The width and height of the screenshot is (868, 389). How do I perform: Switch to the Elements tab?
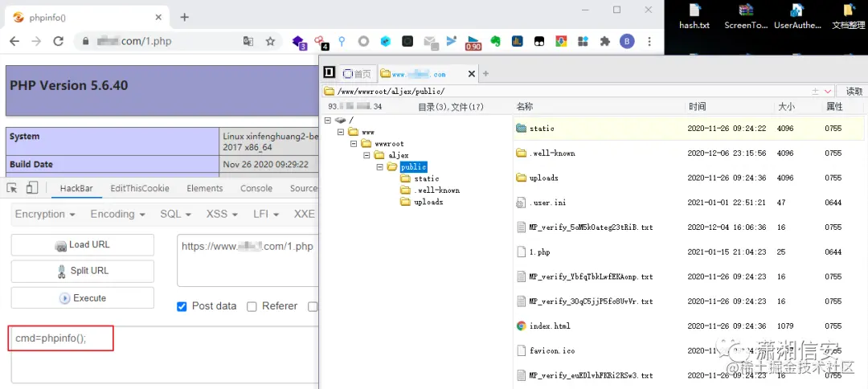click(204, 188)
